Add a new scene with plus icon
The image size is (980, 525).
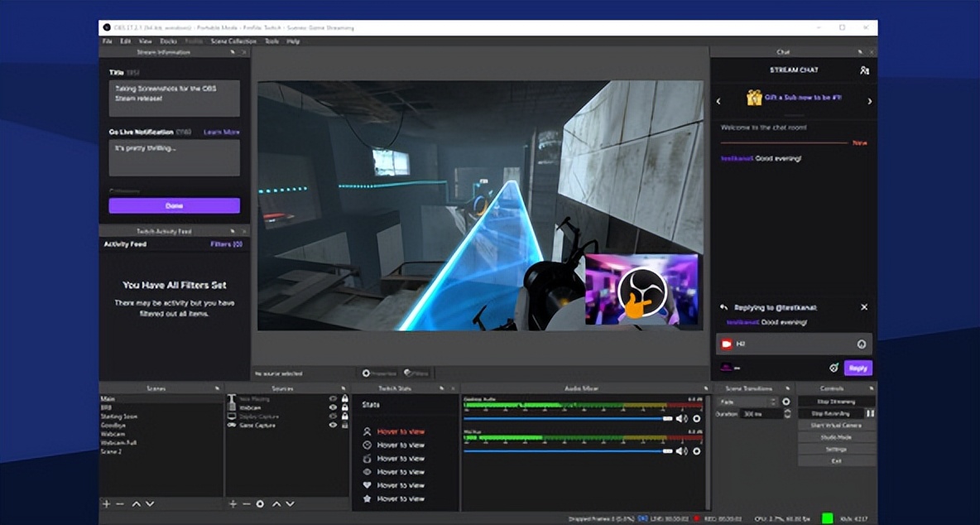[106, 503]
